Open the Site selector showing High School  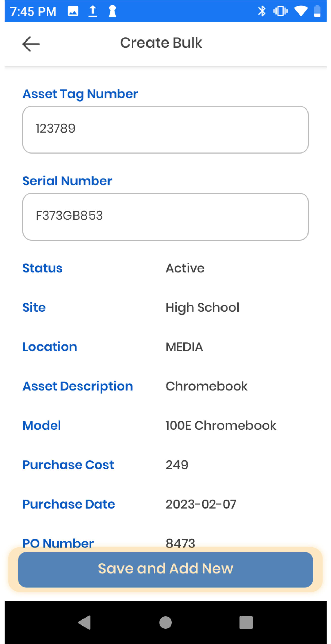(202, 307)
